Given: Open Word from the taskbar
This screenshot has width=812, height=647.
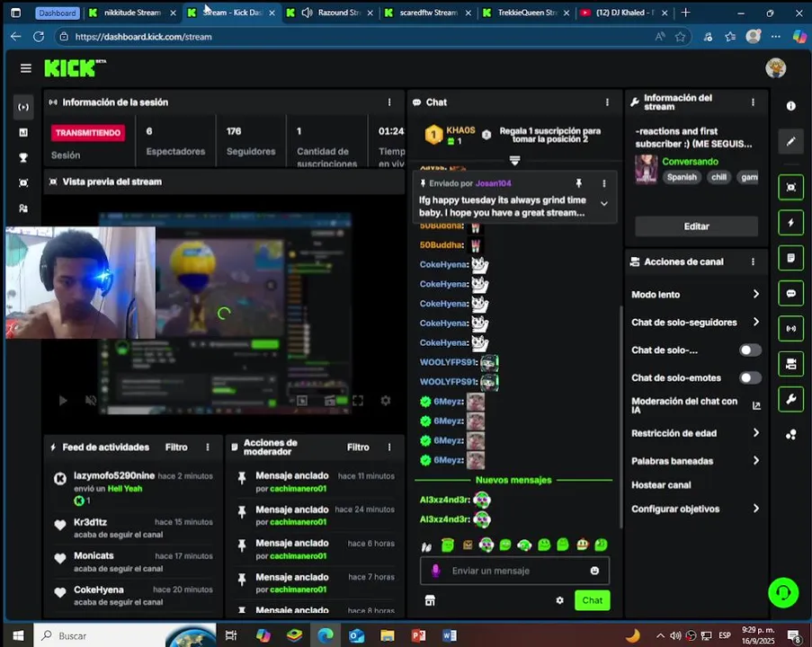Looking at the screenshot, I should click(x=450, y=635).
